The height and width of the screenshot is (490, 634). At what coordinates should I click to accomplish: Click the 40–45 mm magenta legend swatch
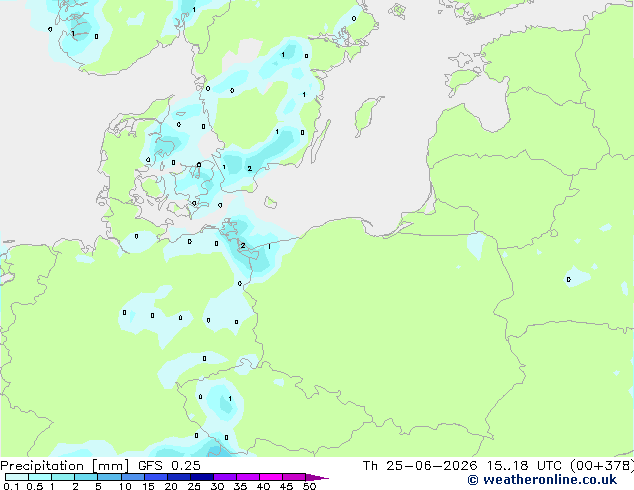271,477
